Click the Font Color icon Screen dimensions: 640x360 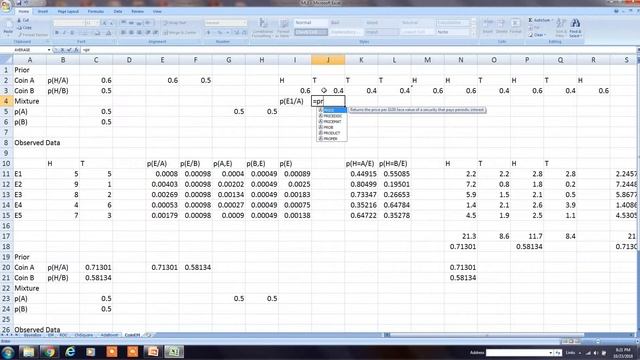(x=109, y=33)
